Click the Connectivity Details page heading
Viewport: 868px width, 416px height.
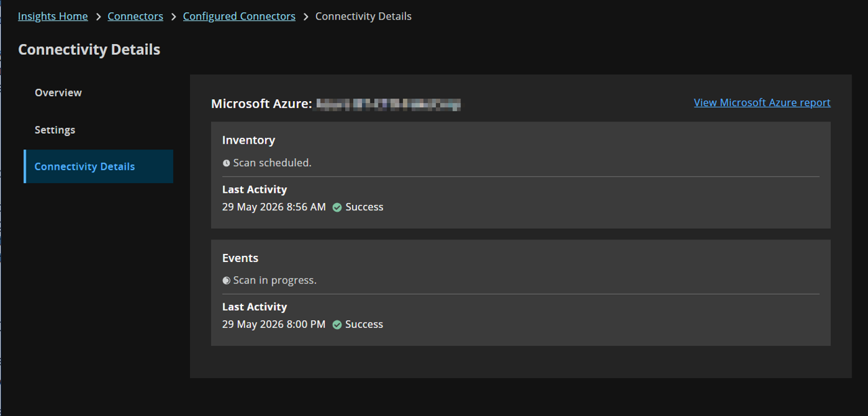click(x=90, y=50)
